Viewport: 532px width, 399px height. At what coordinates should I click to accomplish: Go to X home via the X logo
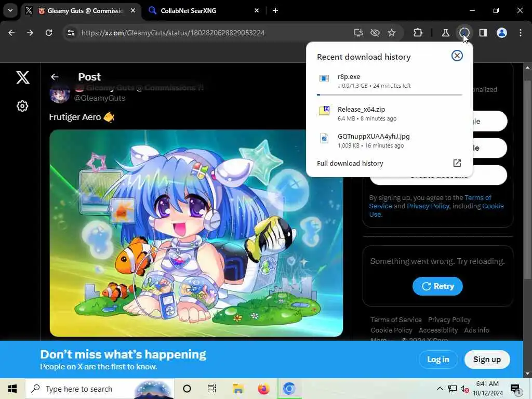click(23, 77)
